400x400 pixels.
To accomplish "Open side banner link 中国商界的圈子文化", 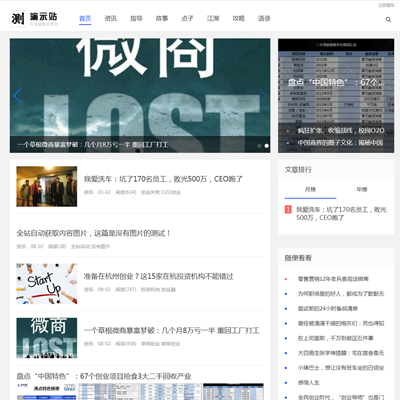I will pyautogui.click(x=340, y=143).
